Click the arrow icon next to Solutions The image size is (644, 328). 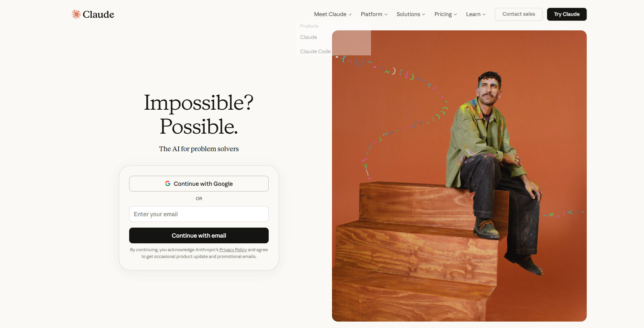coord(424,14)
